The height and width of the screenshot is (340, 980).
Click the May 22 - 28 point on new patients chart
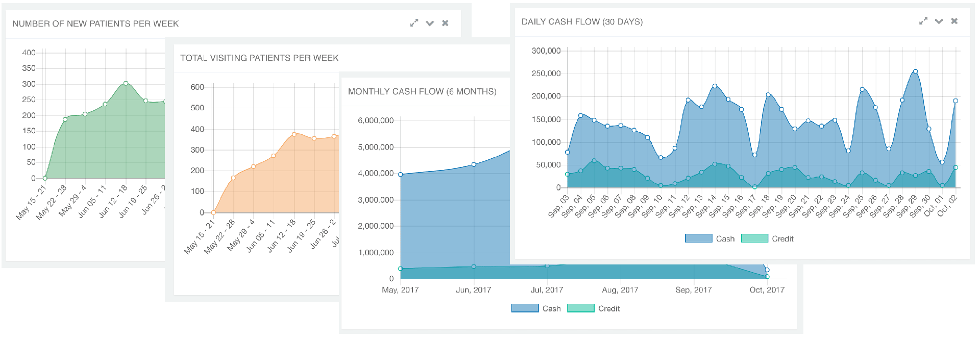(x=65, y=119)
